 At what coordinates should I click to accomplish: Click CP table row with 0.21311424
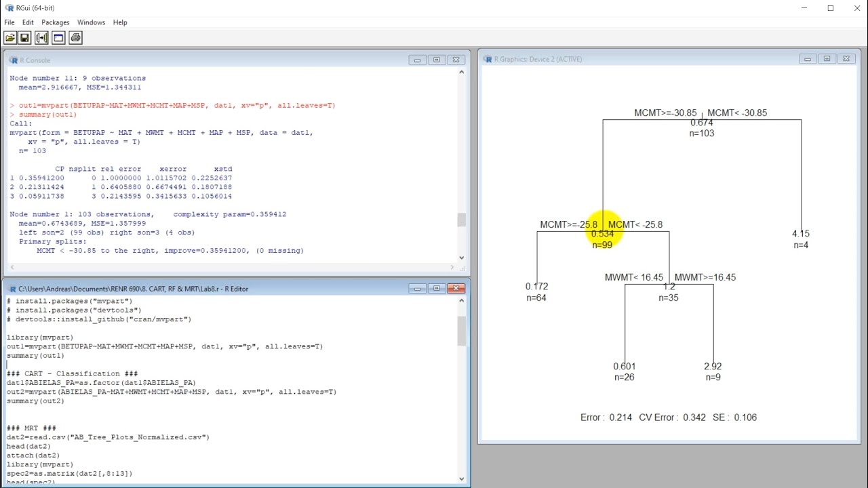pyautogui.click(x=121, y=187)
